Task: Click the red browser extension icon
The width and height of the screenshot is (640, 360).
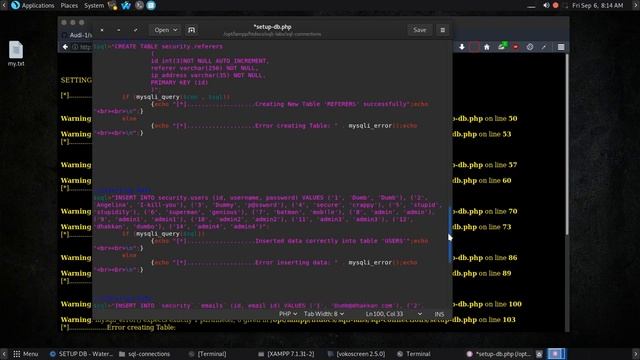Action: coord(516,47)
